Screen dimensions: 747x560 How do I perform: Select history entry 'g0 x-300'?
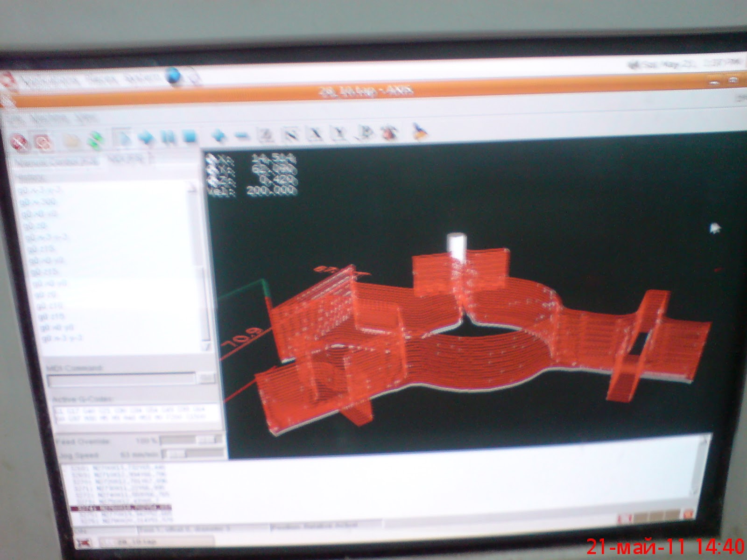coord(38,202)
